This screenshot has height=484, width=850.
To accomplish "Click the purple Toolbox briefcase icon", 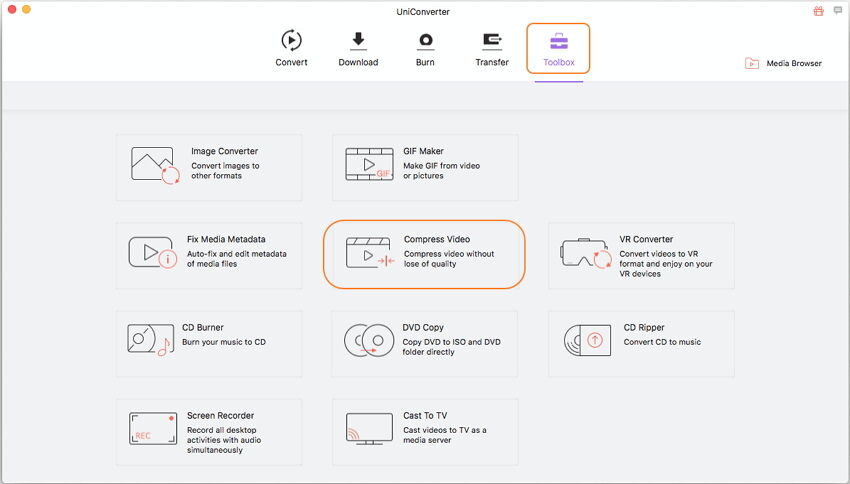I will [559, 41].
